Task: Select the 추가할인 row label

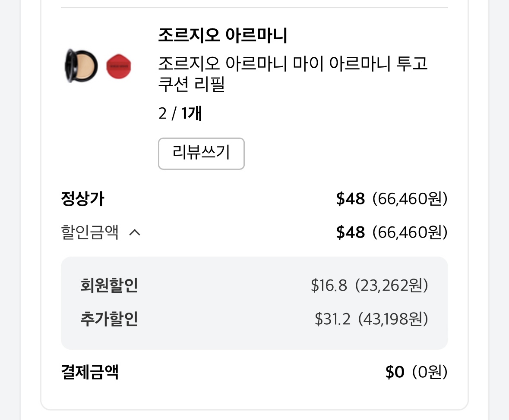Action: pyautogui.click(x=109, y=319)
